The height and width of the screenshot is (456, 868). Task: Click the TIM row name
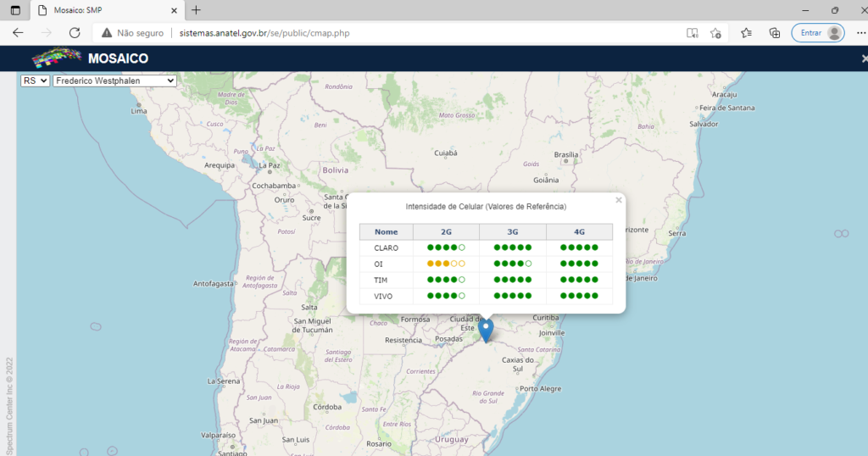click(381, 280)
